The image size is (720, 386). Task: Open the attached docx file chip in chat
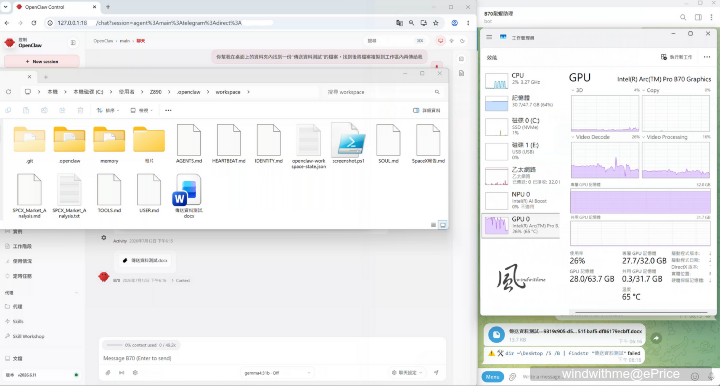pyautogui.click(x=145, y=260)
